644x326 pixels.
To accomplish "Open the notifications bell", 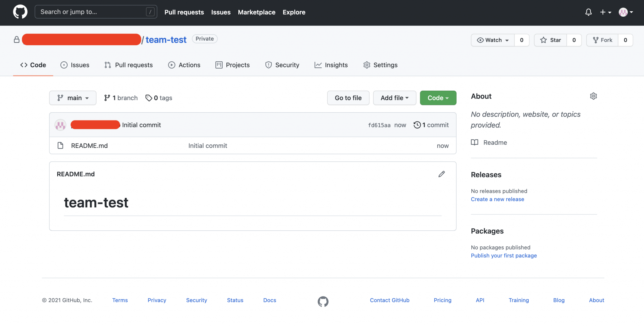I will [588, 12].
